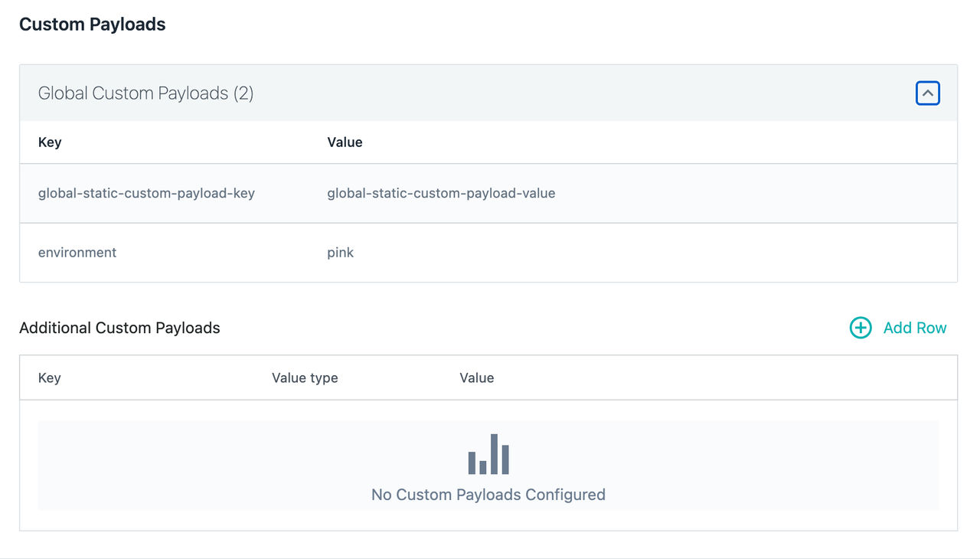
Task: Click the plus circle Add Row icon
Action: click(861, 328)
